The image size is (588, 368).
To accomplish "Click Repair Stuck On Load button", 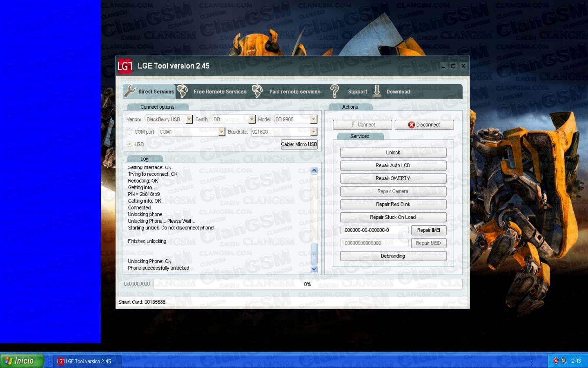I will (x=393, y=217).
